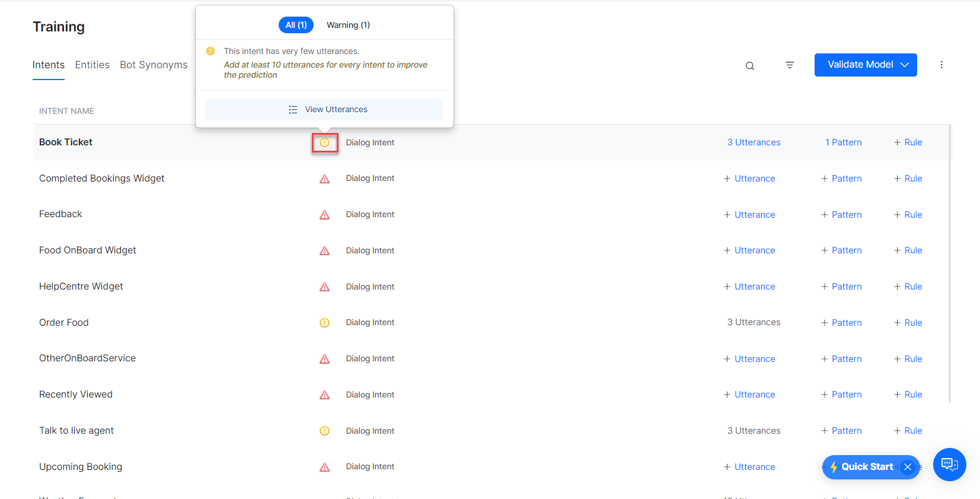
Task: Click the yellow warning icon for Book Ticket
Action: coord(324,142)
